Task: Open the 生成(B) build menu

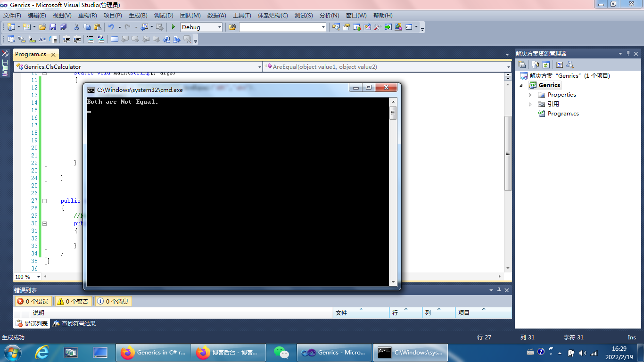Action: 138,15
